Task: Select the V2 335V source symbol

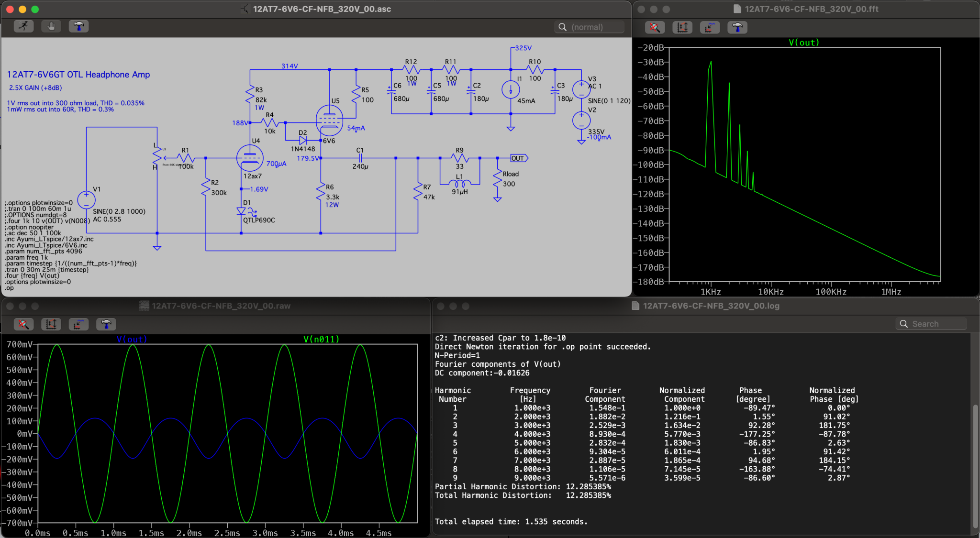Action: (581, 120)
